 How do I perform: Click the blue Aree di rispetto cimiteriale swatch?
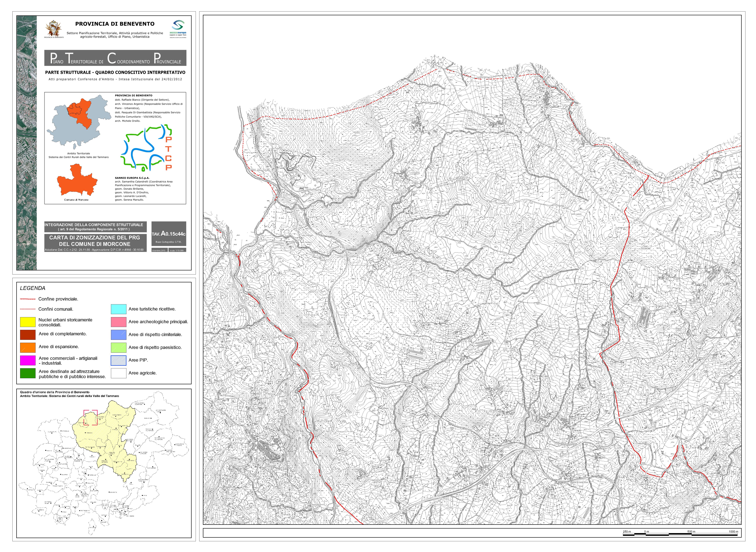[118, 335]
